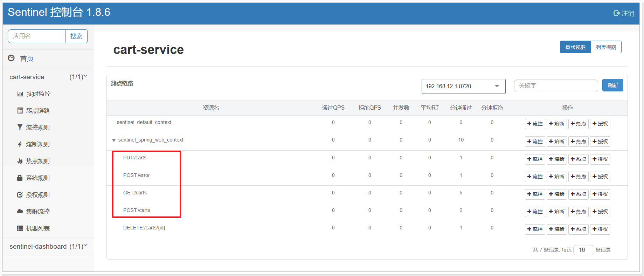Open 机器列表 list icon in sidebar

coord(20,228)
